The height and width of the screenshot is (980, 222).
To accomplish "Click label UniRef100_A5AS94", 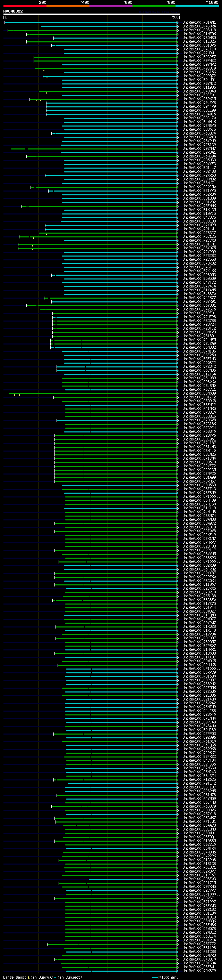I will point(199,156).
